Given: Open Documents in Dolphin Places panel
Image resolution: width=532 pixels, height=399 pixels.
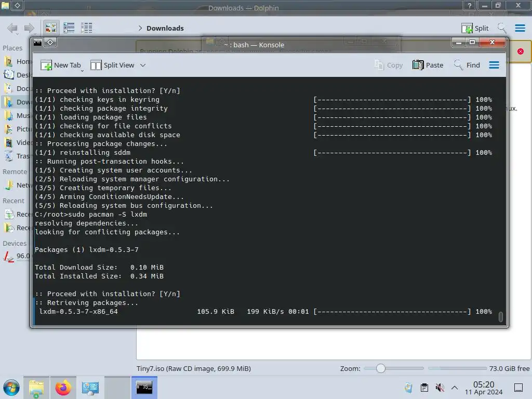Looking at the screenshot, I should [x=17, y=88].
